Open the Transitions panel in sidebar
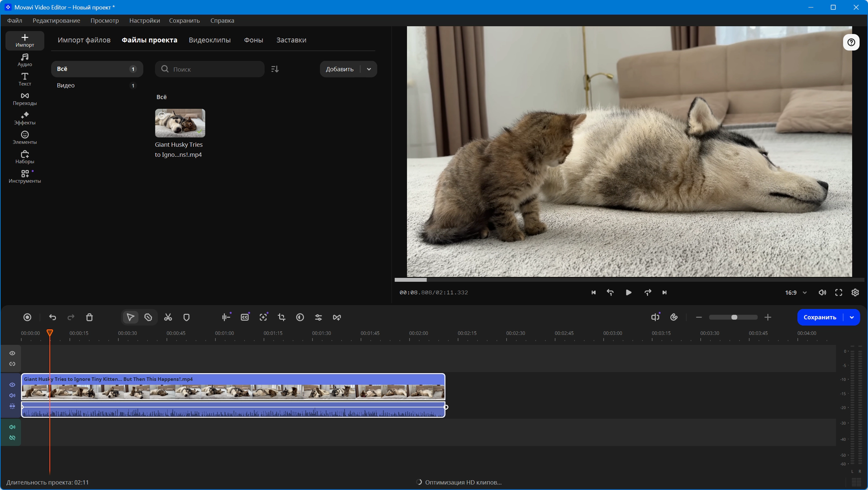 pyautogui.click(x=25, y=99)
